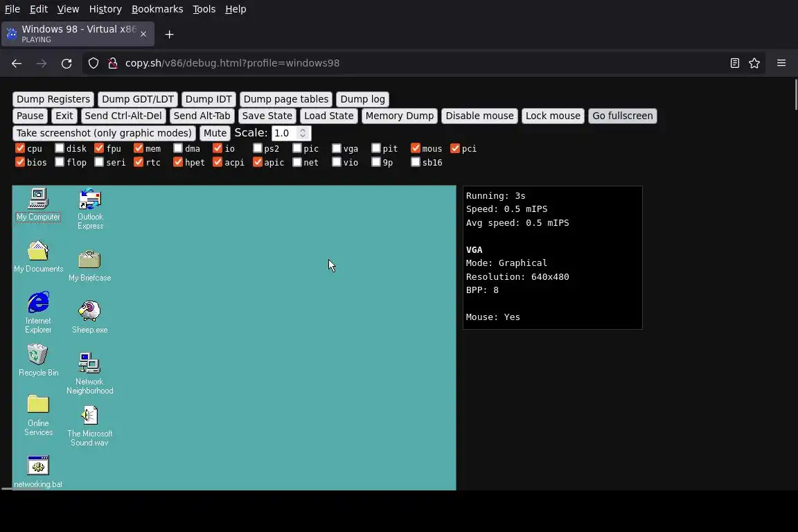The height and width of the screenshot is (532, 798).
Task: Uncheck the hpet log checkbox
Action: point(177,162)
